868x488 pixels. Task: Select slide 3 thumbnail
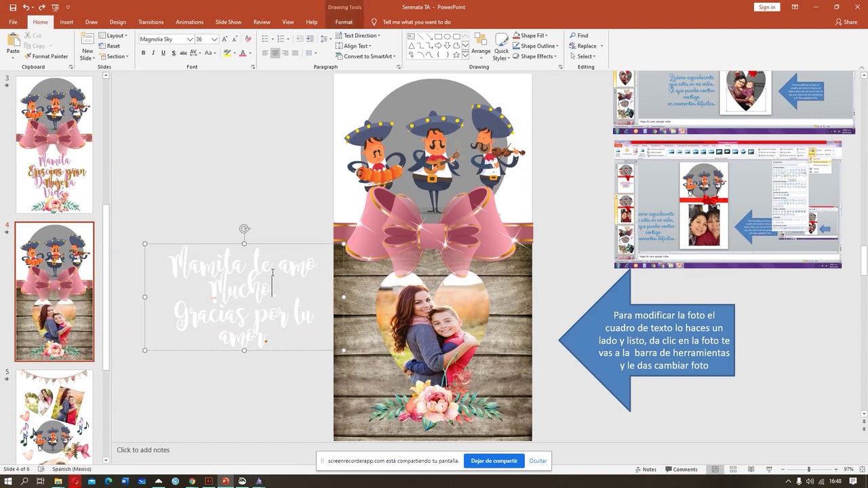click(54, 144)
